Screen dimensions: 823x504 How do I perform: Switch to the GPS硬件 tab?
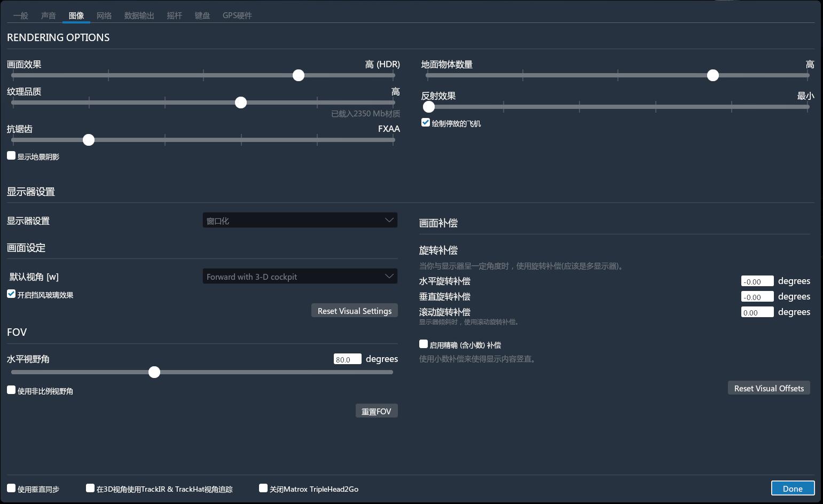point(237,15)
